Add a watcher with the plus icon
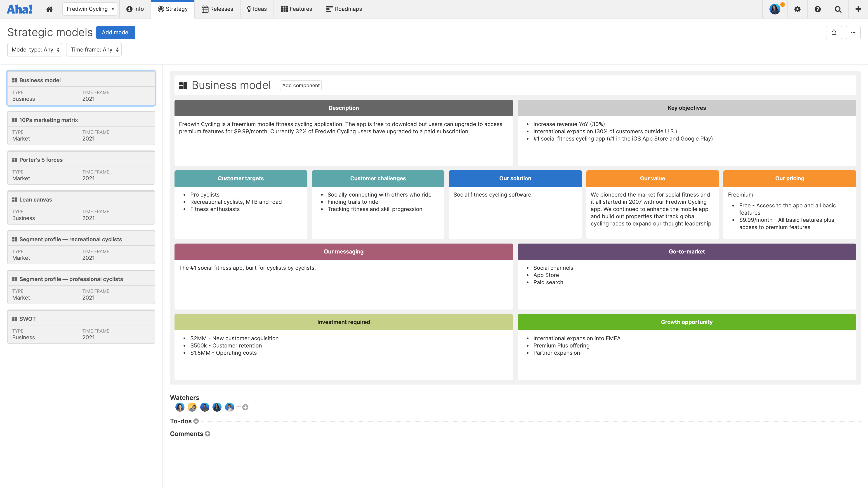 [245, 407]
